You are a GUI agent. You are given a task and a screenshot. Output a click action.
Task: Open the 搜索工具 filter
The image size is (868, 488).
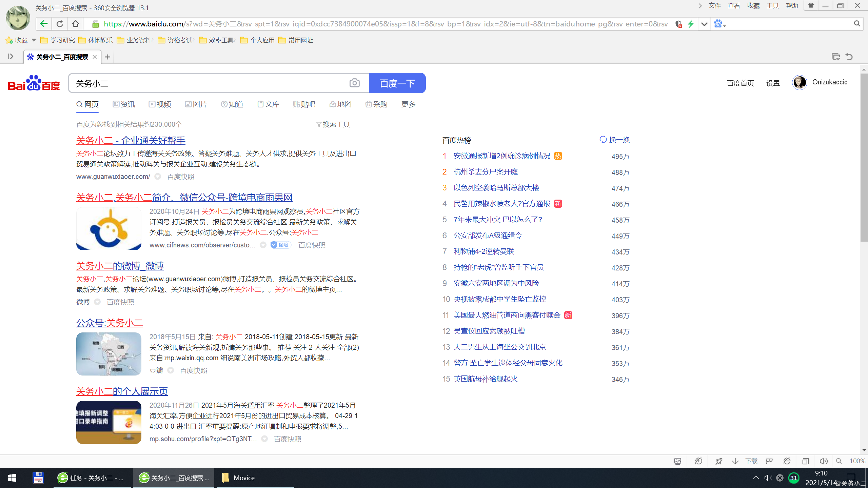[x=333, y=124]
